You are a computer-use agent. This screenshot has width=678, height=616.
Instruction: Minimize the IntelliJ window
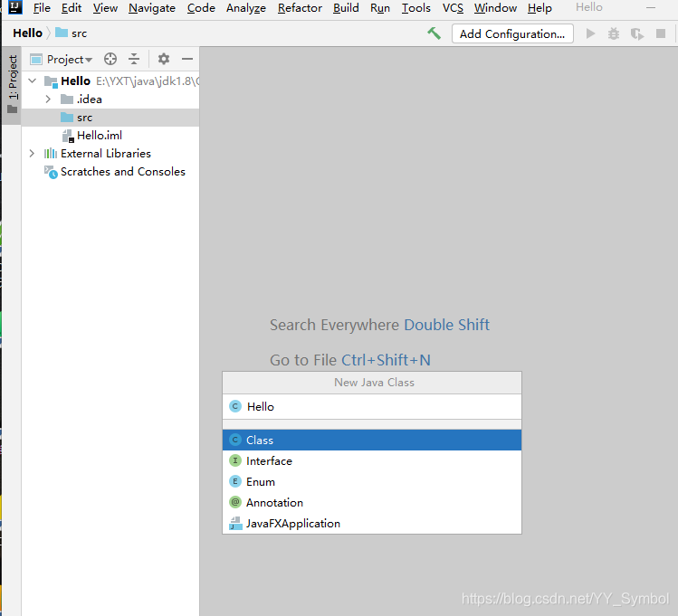click(651, 8)
